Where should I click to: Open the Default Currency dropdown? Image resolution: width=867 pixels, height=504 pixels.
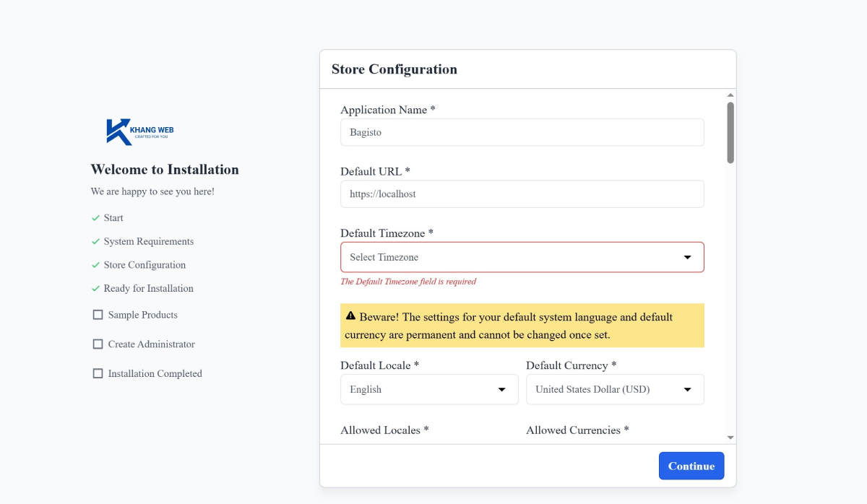coord(614,389)
